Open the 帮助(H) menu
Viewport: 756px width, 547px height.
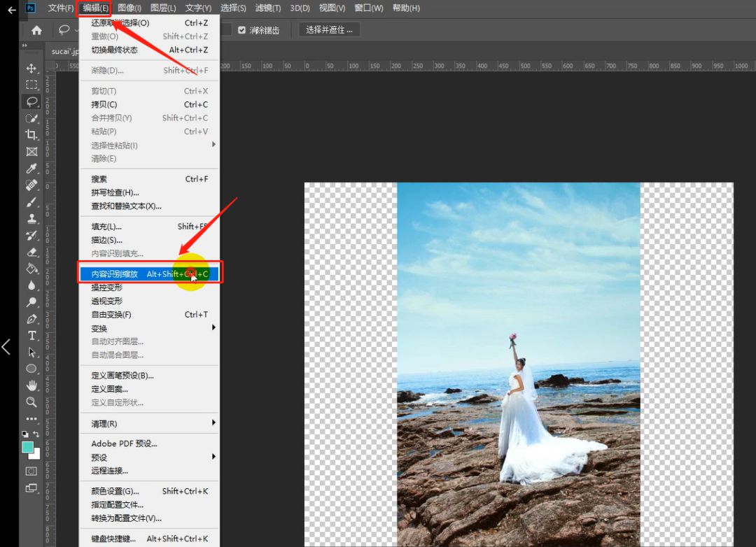point(406,8)
